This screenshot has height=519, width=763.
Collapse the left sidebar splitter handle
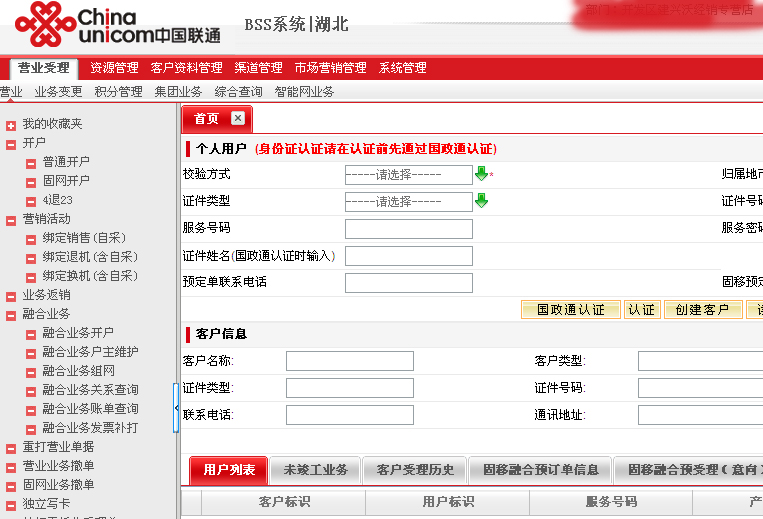click(176, 408)
